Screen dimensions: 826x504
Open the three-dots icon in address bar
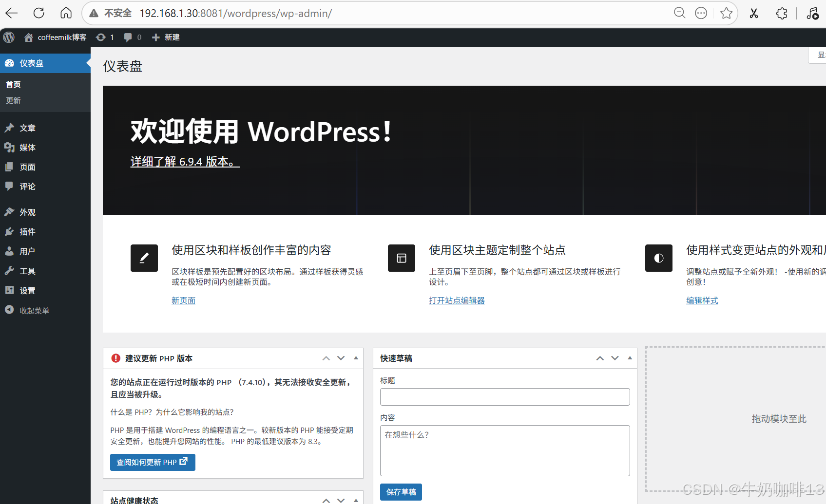701,13
